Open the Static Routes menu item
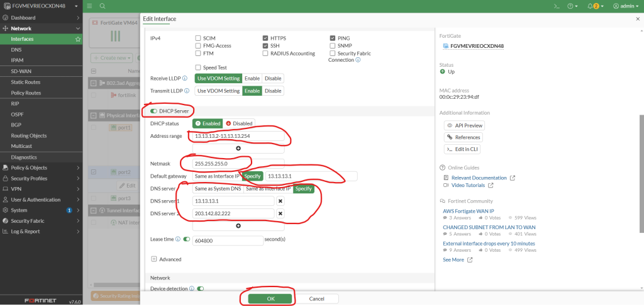This screenshot has height=306, width=644. tap(26, 82)
